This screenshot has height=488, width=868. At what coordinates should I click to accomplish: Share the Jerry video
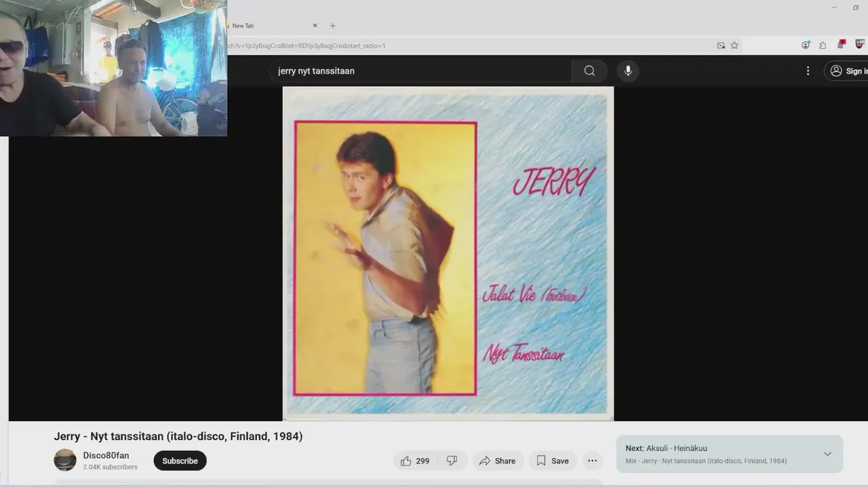(498, 461)
